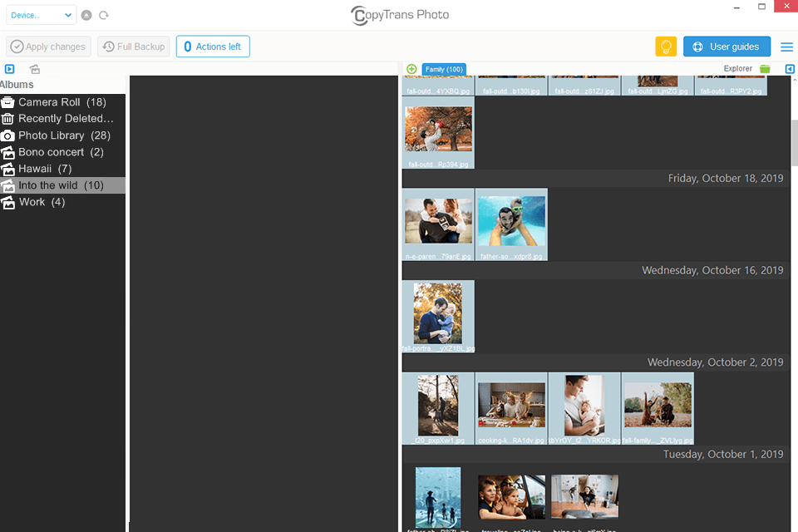Click the eject device icon
798x532 pixels.
86,15
